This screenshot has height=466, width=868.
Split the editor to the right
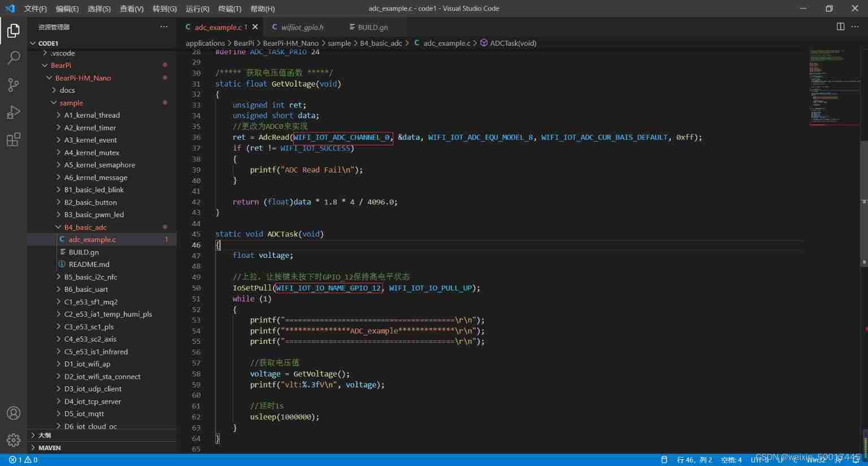(840, 27)
